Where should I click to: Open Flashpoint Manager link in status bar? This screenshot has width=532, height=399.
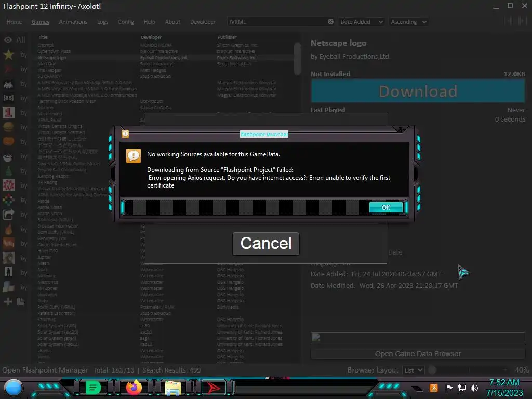45,370
